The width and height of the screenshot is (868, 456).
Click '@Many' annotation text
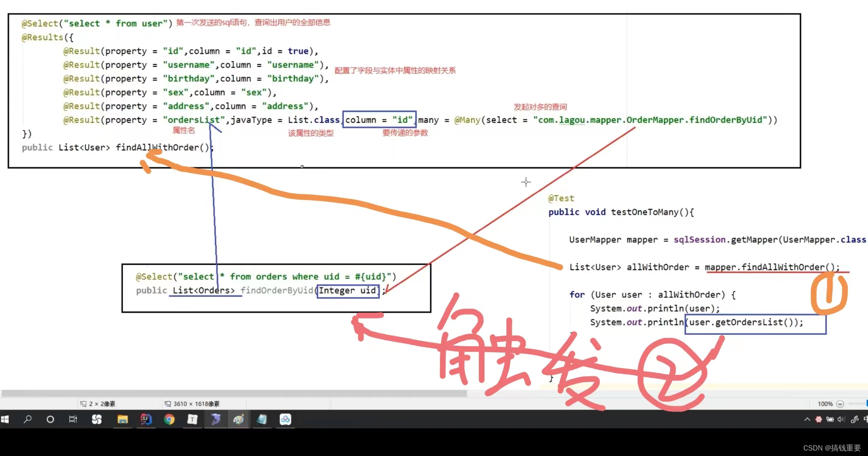[467, 120]
